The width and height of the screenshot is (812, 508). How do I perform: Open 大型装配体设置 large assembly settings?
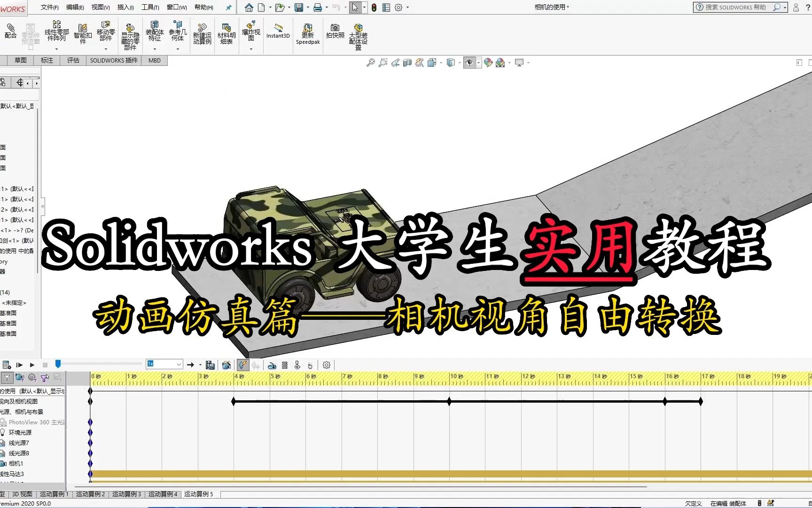point(358,37)
